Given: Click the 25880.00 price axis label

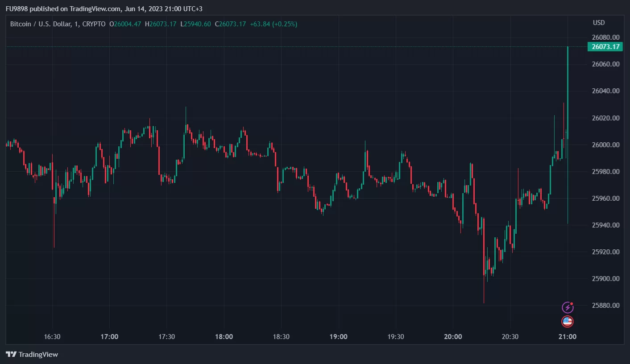Looking at the screenshot, I should pos(605,306).
